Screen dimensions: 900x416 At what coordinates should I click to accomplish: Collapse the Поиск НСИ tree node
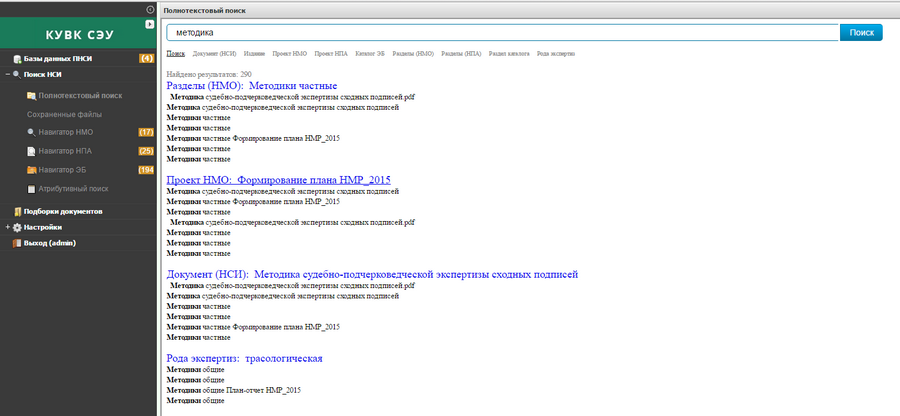coord(7,74)
